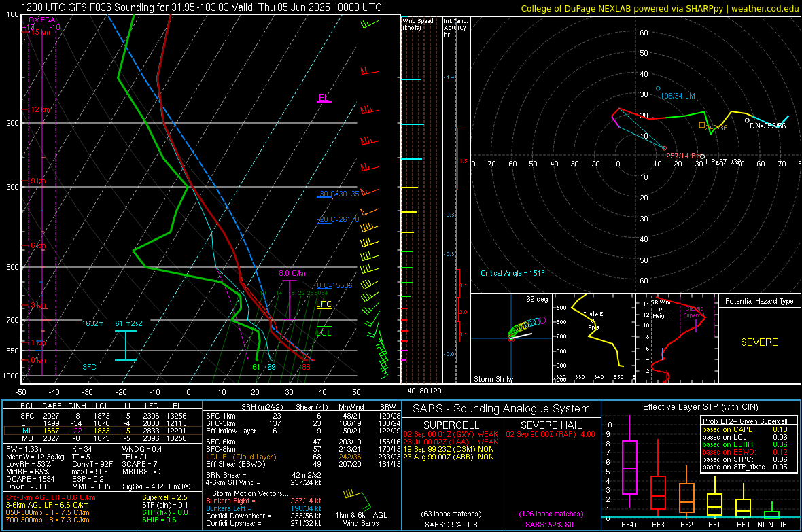Image resolution: width=802 pixels, height=532 pixels.
Task: Click the SFC-1km SRH row
Action: (303, 416)
